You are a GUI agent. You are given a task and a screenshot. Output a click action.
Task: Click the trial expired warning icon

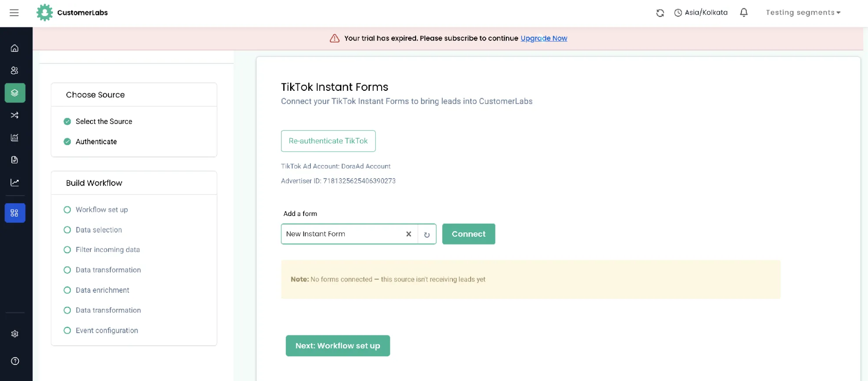coord(334,38)
